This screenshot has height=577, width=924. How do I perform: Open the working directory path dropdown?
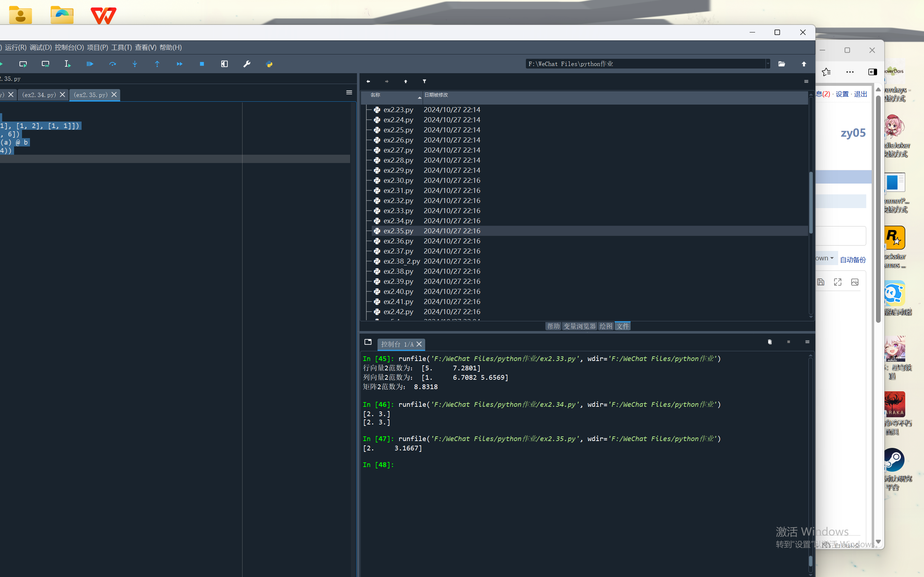(x=767, y=64)
